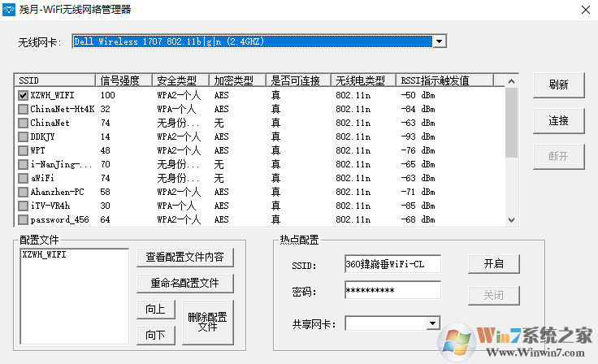Click signal value 64 for password_456
This screenshot has width=598, height=364.
106,219
